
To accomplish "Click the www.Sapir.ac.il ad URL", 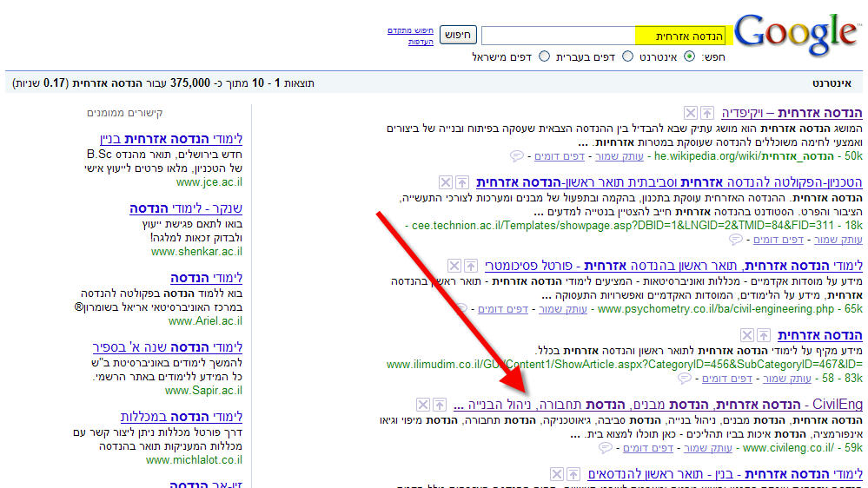I will pos(203,391).
